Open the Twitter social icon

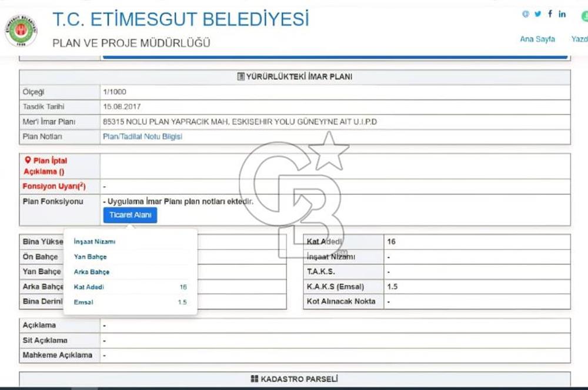click(x=537, y=14)
